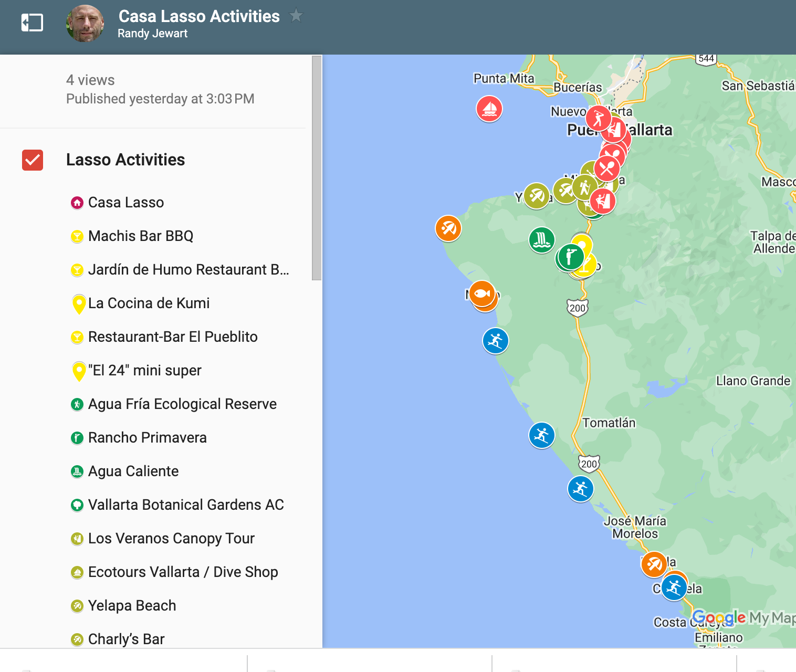The height and width of the screenshot is (672, 796).
Task: Select Vallarta Botanical Gardens AC entry
Action: coord(186,505)
